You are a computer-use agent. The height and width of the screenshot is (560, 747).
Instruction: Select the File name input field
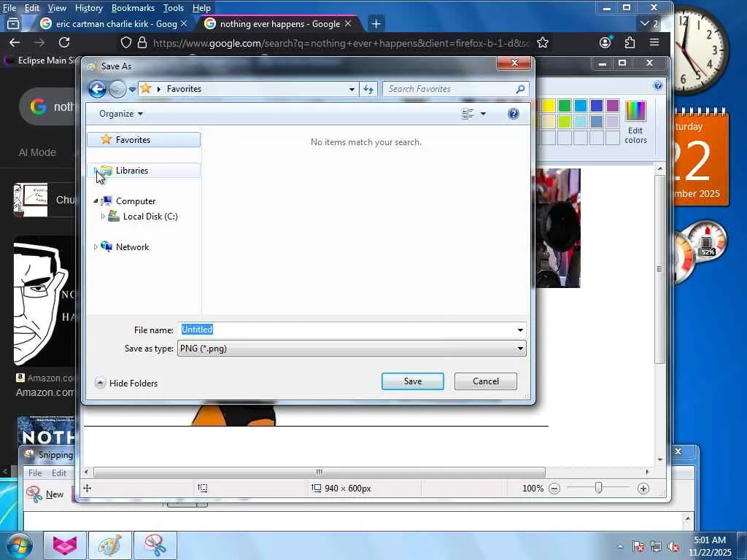(x=347, y=330)
